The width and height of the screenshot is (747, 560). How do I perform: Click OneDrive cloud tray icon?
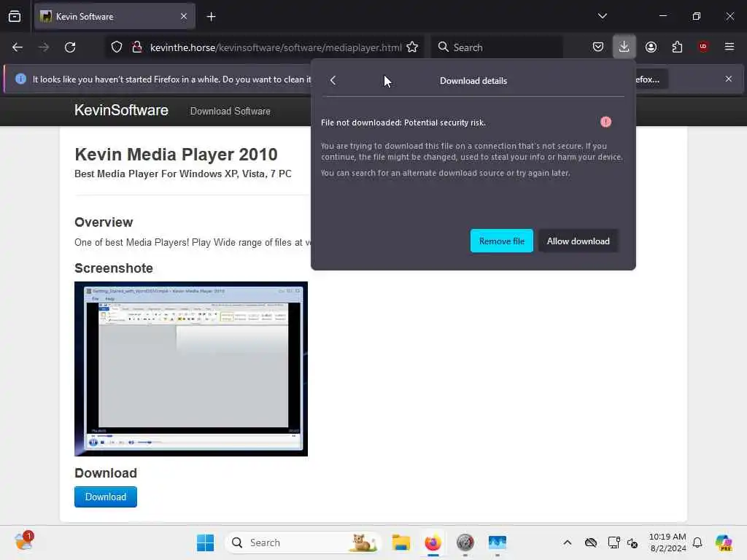tap(591, 542)
